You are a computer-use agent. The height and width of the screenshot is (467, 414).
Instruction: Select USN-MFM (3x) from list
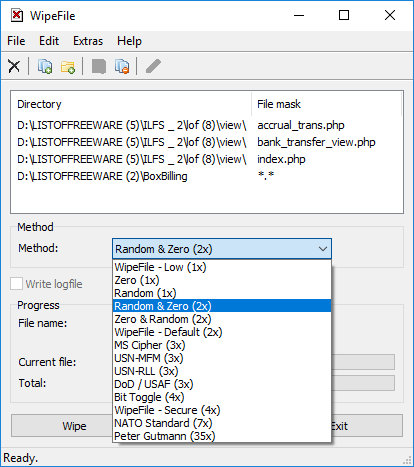point(222,358)
